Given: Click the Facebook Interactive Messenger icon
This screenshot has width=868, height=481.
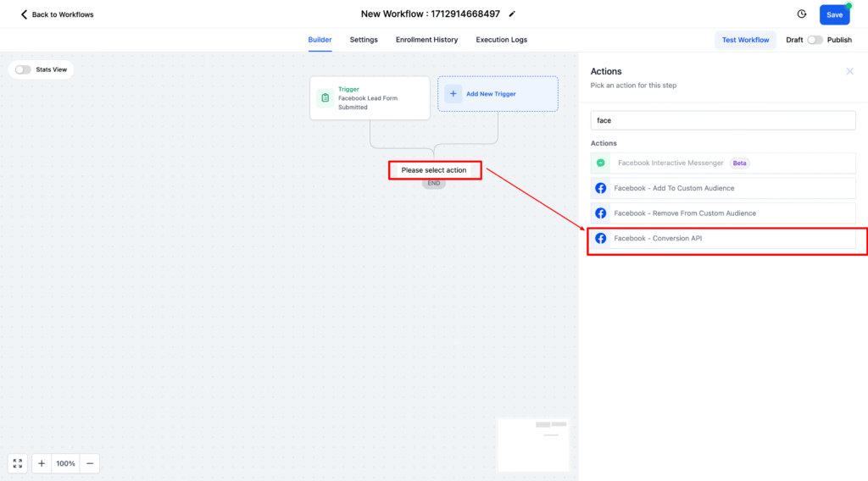Looking at the screenshot, I should [x=601, y=163].
